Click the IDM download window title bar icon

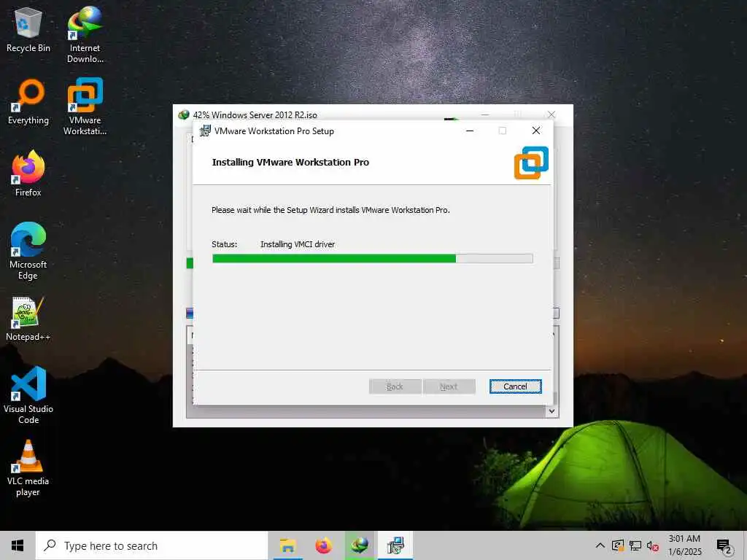184,114
